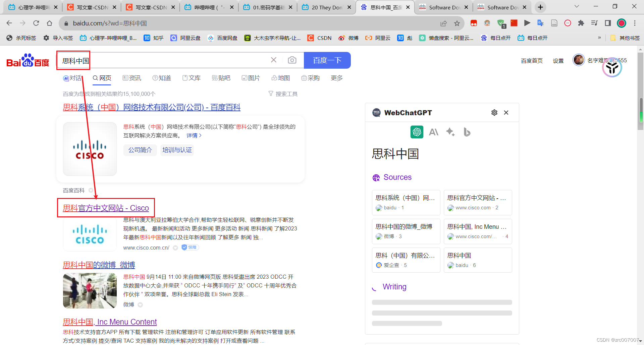Image resolution: width=644 pixels, height=345 pixels.
Task: Select the sparkle Bard icon in WebChatGPT
Action: pyautogui.click(x=450, y=132)
